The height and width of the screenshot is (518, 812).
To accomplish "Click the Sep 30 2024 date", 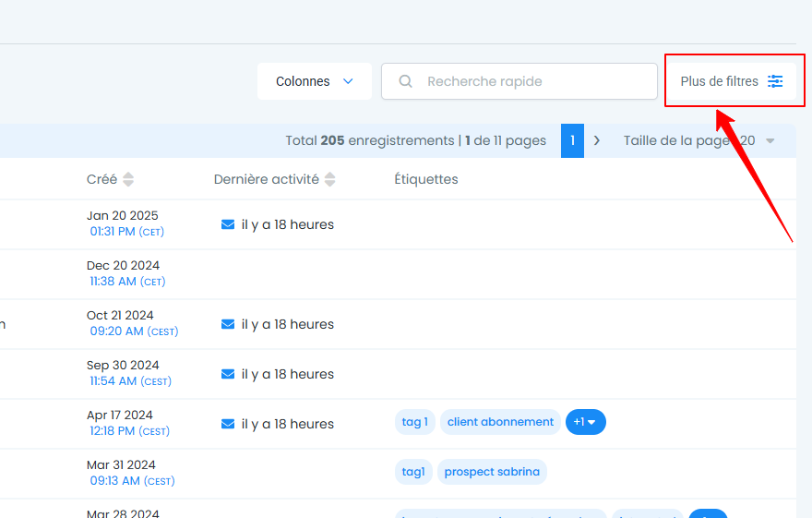I will tap(123, 366).
